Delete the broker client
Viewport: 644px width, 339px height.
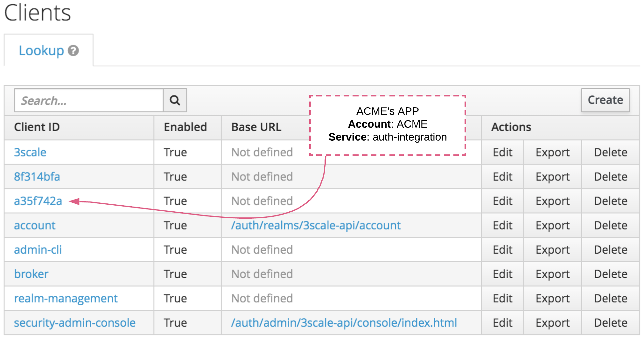[x=610, y=274]
